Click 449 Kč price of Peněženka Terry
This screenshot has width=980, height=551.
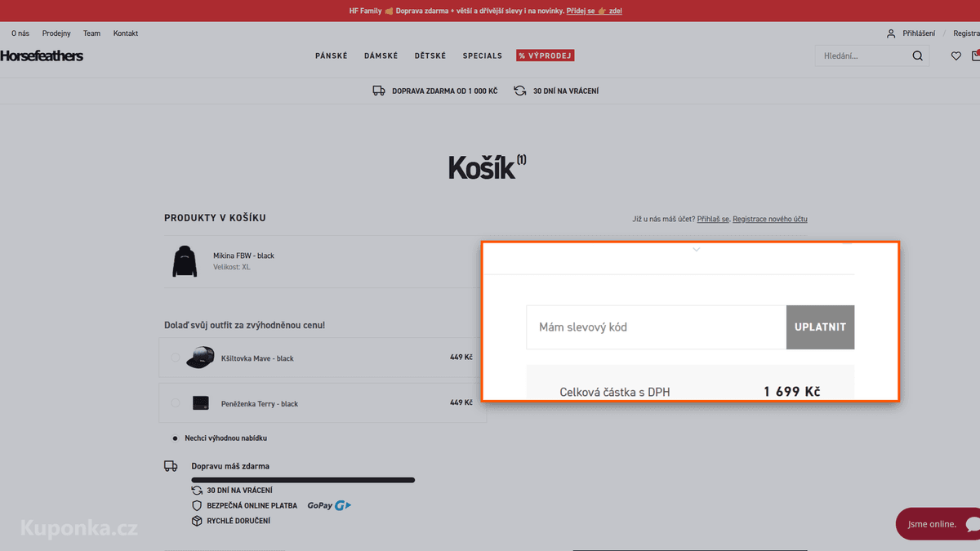click(461, 402)
